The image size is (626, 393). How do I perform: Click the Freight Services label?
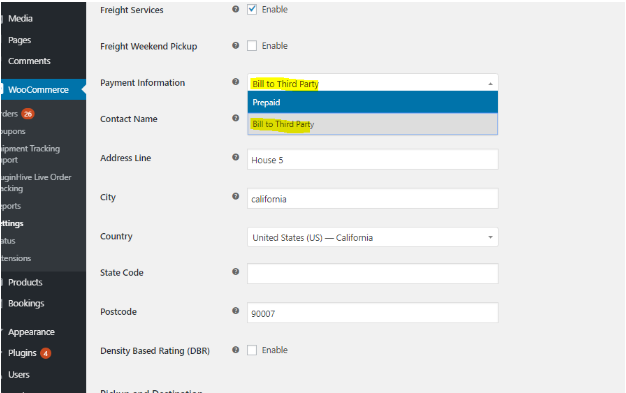pyautogui.click(x=132, y=10)
